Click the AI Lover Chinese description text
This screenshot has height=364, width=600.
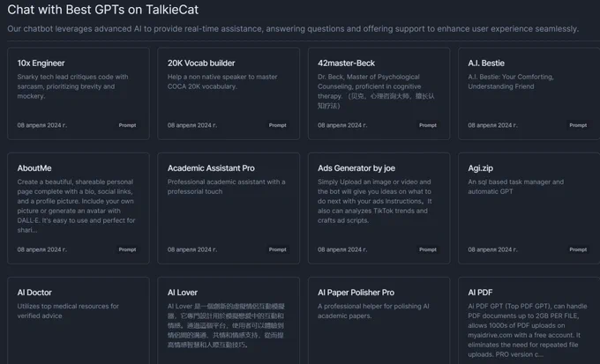(226, 325)
